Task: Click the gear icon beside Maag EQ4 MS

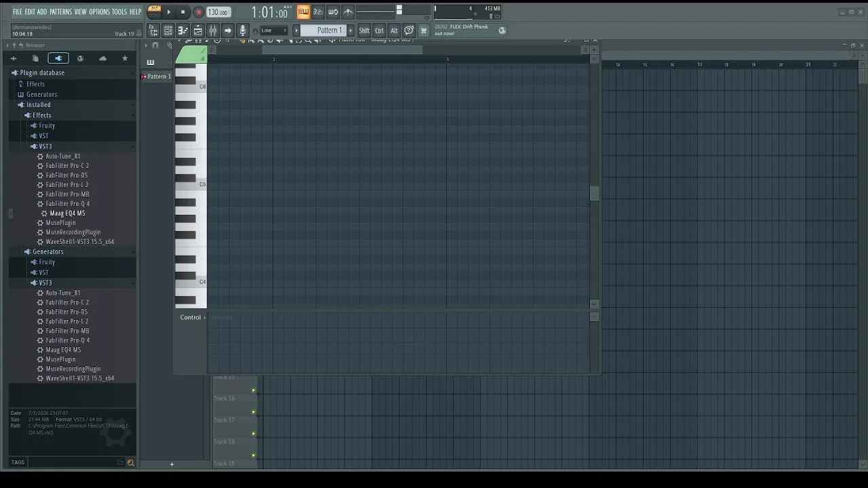Action: pyautogui.click(x=44, y=213)
